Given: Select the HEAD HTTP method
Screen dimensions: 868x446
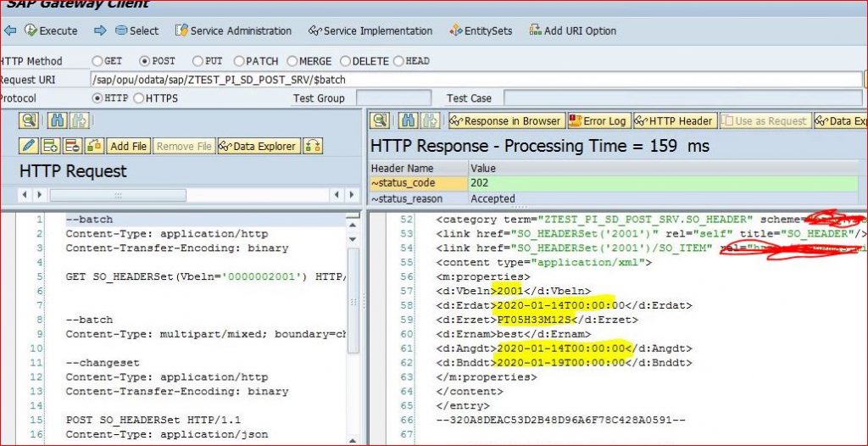Looking at the screenshot, I should 398,61.
